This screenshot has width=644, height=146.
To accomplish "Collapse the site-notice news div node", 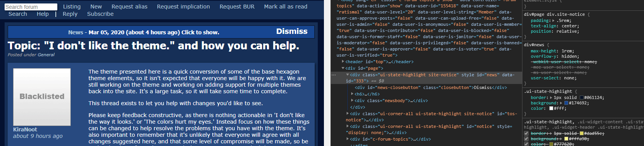I will [348, 75].
